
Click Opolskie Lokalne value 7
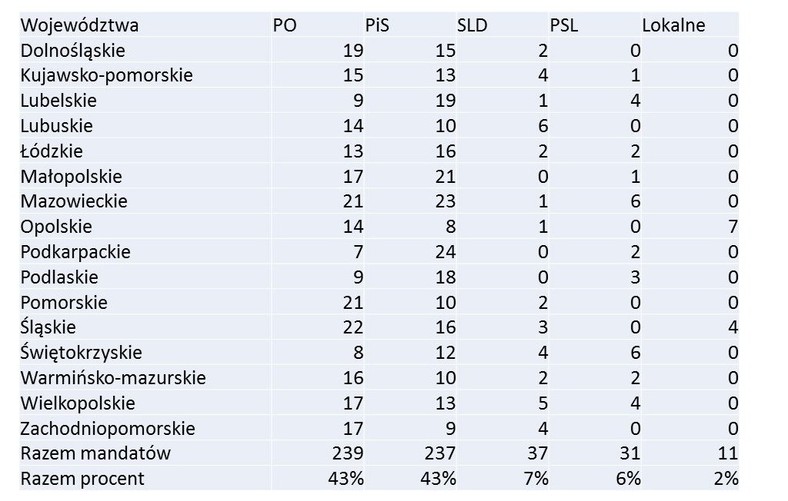coord(733,227)
